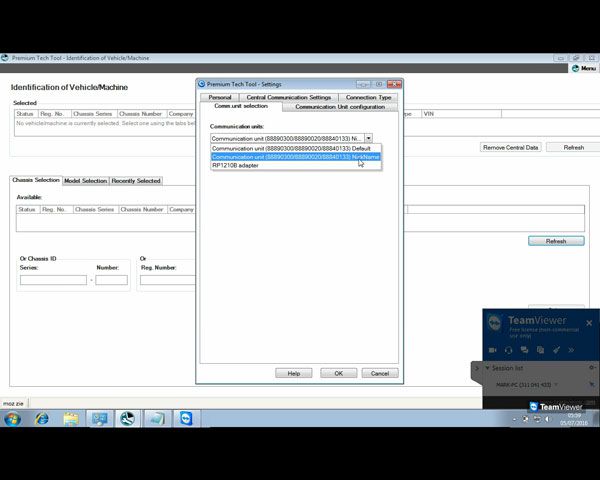
Task: Click the TeamViewer file transfer icon
Action: tap(540, 350)
